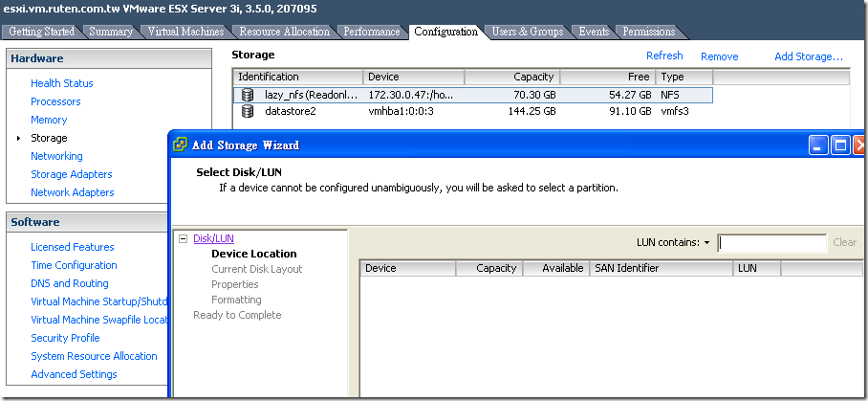
Task: Switch to the Performance tab
Action: (x=372, y=32)
